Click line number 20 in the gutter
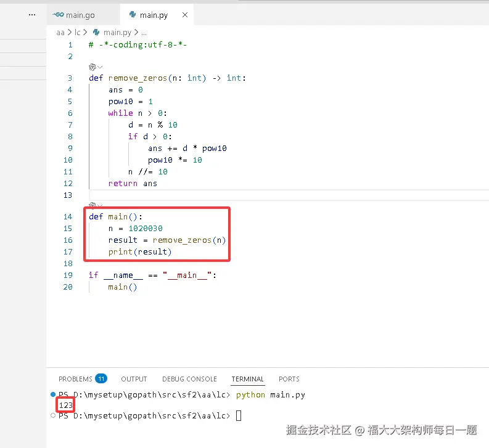 68,287
